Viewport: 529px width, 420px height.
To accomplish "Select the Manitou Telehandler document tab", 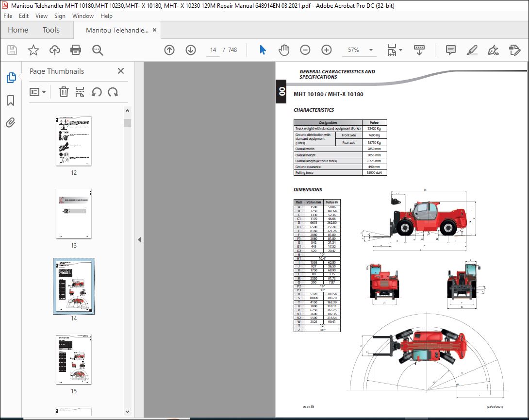I will click(x=117, y=30).
